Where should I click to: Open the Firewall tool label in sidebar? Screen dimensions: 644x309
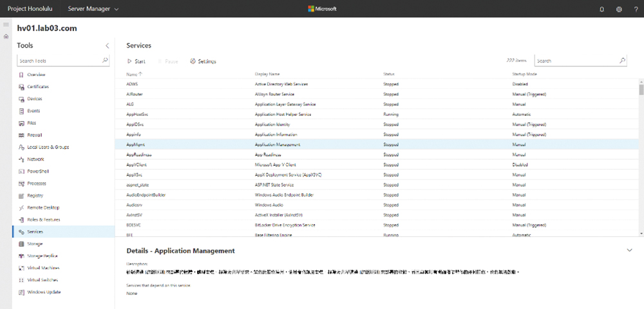[x=35, y=135]
